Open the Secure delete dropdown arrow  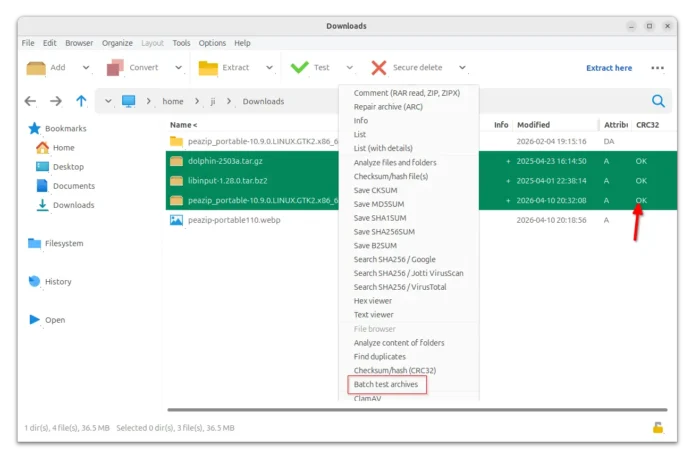[462, 68]
